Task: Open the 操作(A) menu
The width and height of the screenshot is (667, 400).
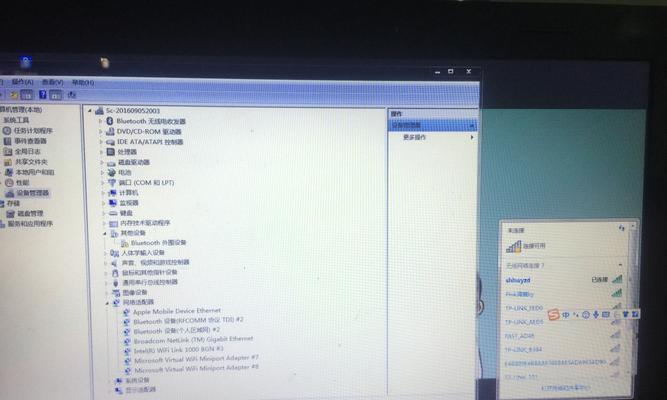Action: pyautogui.click(x=22, y=82)
